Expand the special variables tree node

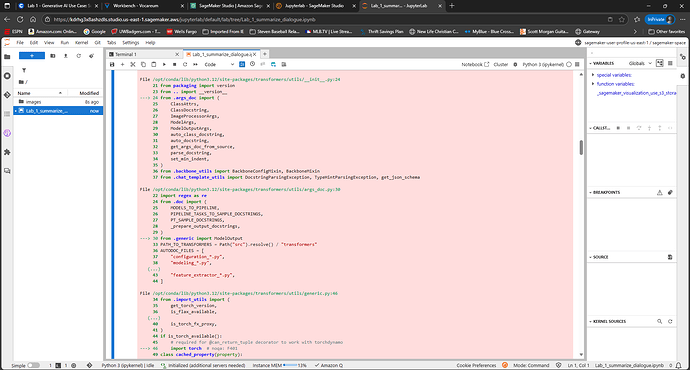pos(593,75)
